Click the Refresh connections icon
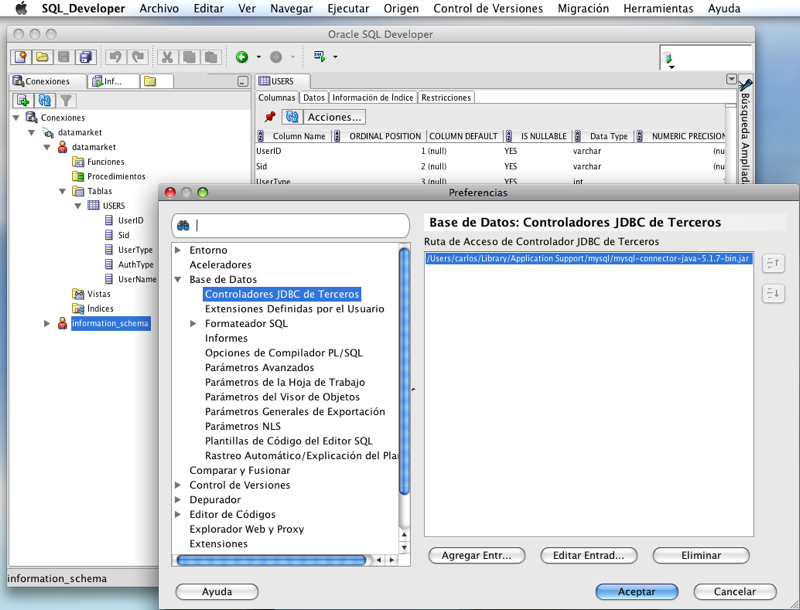This screenshot has width=800, height=610. [45, 100]
